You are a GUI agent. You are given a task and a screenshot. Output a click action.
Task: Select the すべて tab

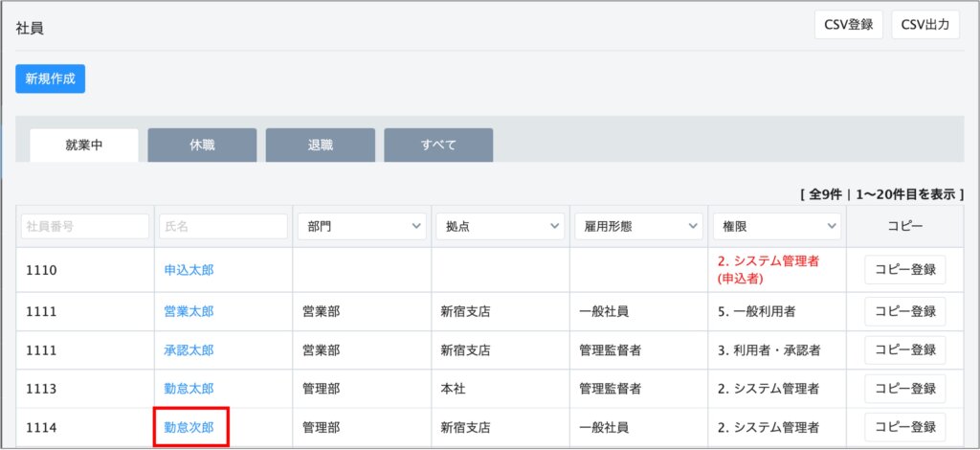(x=438, y=146)
